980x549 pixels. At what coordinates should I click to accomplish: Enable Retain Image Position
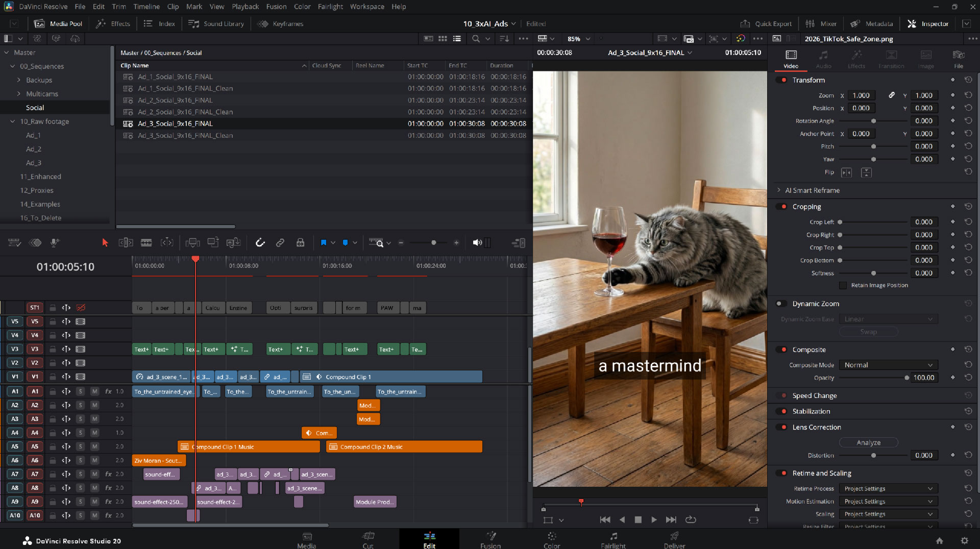(x=843, y=285)
